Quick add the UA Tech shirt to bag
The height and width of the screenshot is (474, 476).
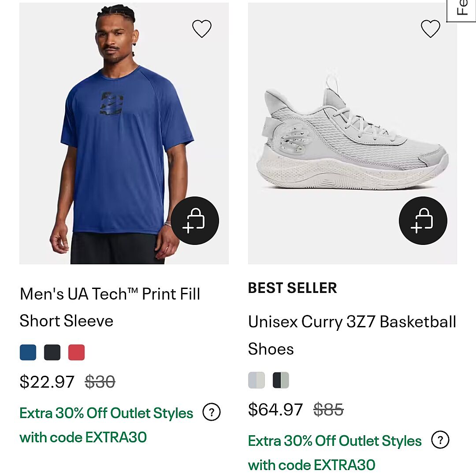coord(195,221)
